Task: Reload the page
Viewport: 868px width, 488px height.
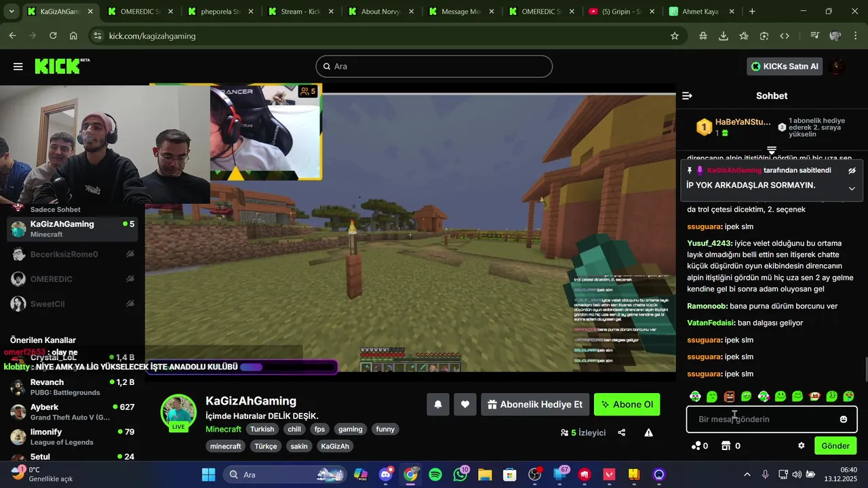Action: pos(53,36)
